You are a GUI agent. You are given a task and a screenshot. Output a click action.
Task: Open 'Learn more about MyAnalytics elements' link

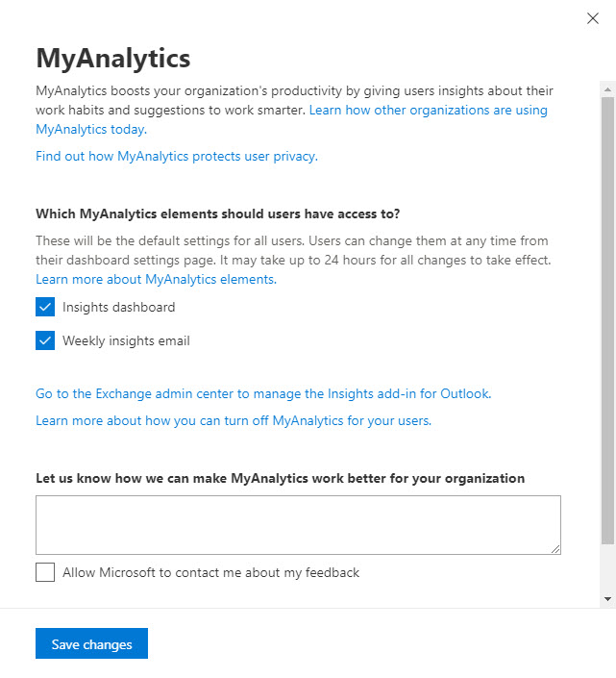tap(155, 280)
